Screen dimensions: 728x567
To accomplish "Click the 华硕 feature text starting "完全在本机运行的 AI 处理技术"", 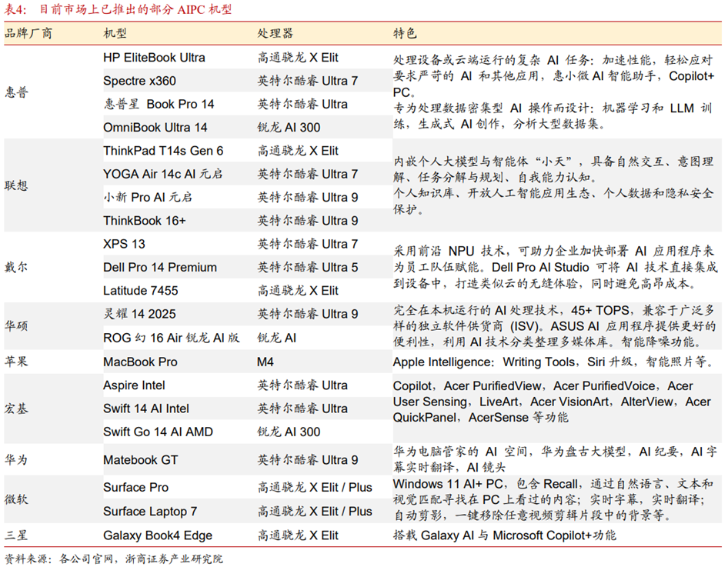I will pos(554,325).
